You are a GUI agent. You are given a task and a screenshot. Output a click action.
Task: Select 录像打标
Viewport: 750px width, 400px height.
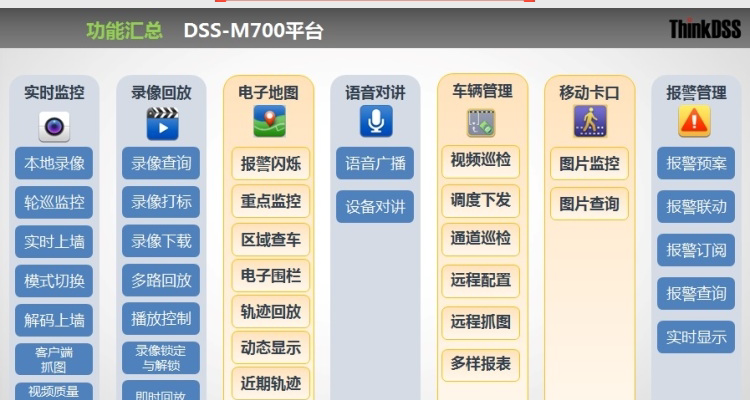[161, 202]
